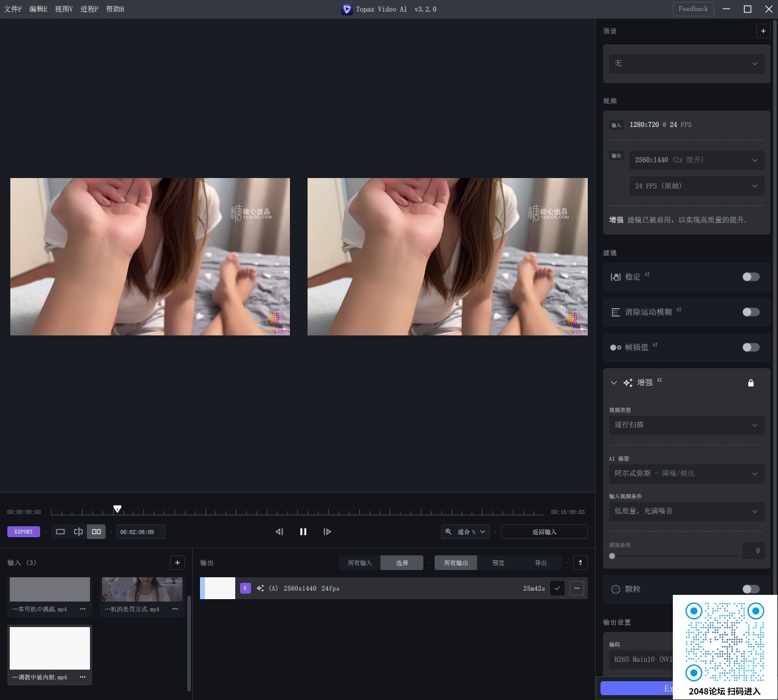Open the 24 FPS (原始) dropdown
778x700 pixels.
(697, 186)
